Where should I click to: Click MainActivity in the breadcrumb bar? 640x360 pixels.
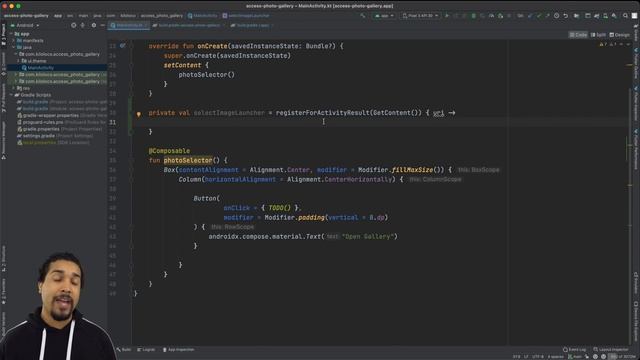pos(203,16)
